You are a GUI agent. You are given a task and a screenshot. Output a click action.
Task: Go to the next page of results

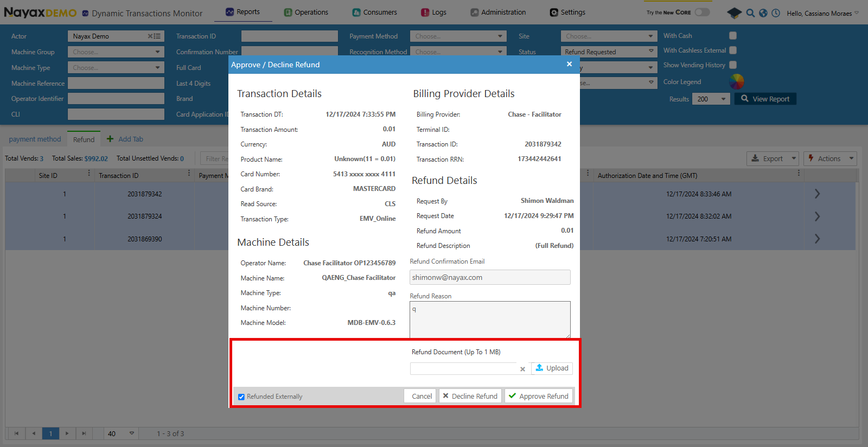point(67,433)
